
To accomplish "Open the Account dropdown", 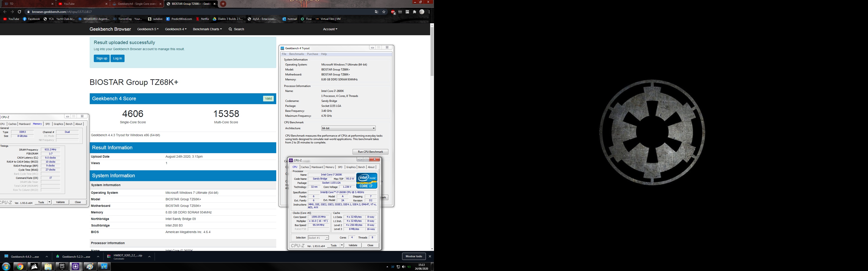I will point(330,29).
